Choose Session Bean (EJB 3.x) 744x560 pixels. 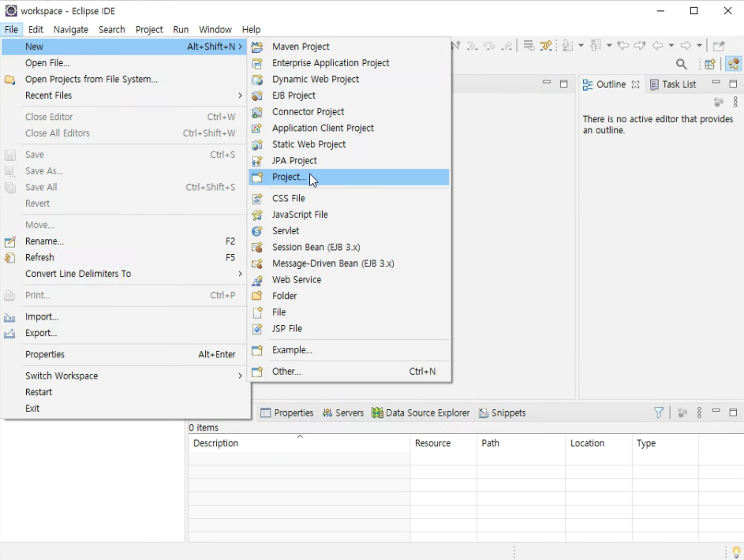pyautogui.click(x=349, y=247)
